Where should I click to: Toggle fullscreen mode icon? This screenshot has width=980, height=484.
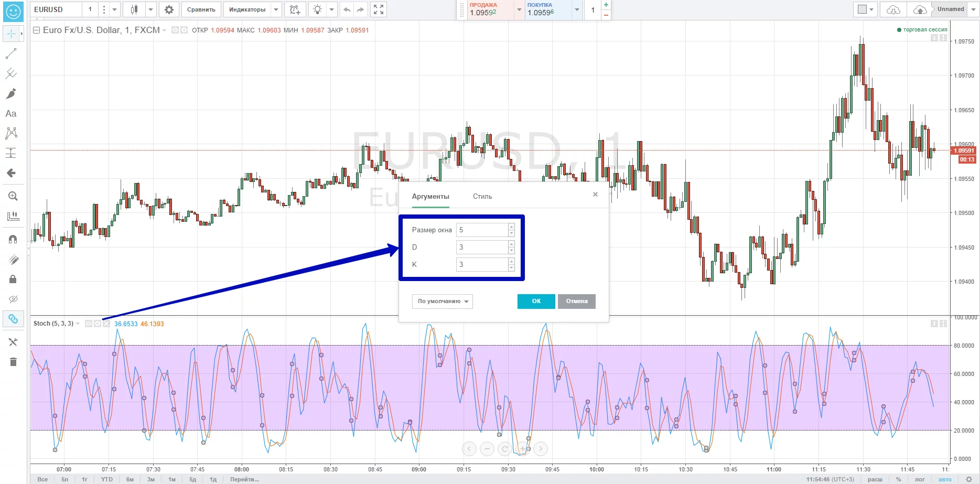(379, 9)
